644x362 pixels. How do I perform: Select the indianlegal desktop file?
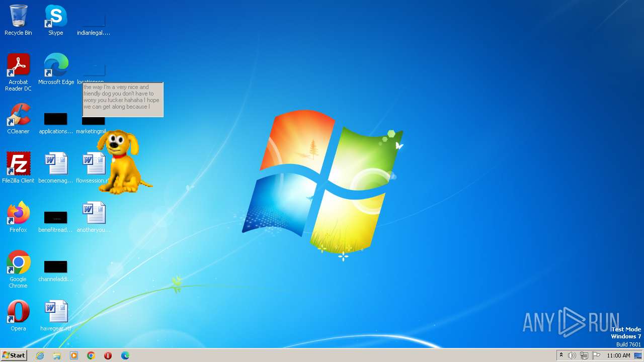94,20
